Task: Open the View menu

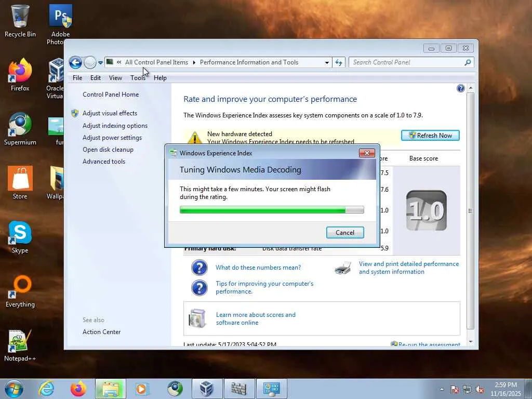Action: (115, 78)
